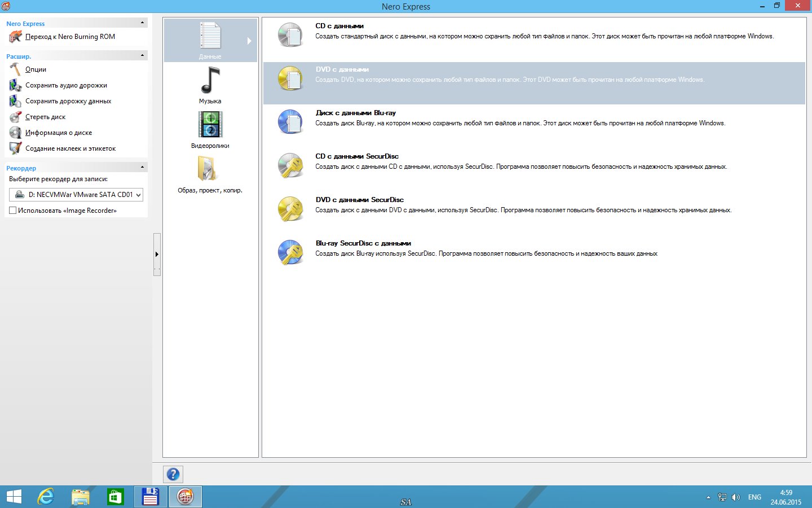
Task: Click the Создание наклеек и этикеток icon
Action: coord(15,148)
